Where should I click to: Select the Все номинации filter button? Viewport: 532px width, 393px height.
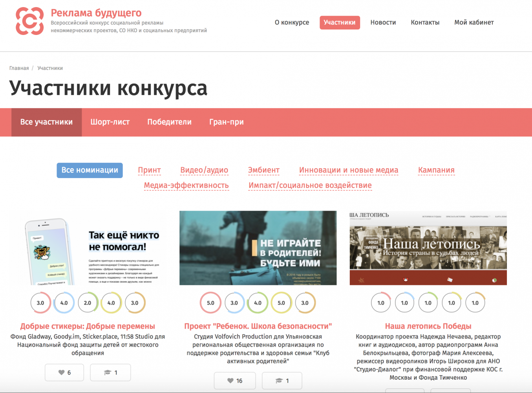[90, 170]
